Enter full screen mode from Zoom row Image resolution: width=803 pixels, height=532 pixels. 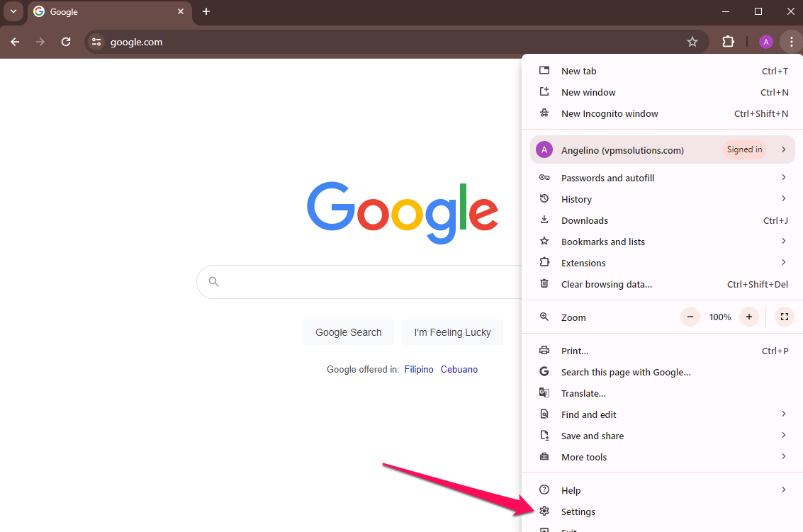coord(784,317)
